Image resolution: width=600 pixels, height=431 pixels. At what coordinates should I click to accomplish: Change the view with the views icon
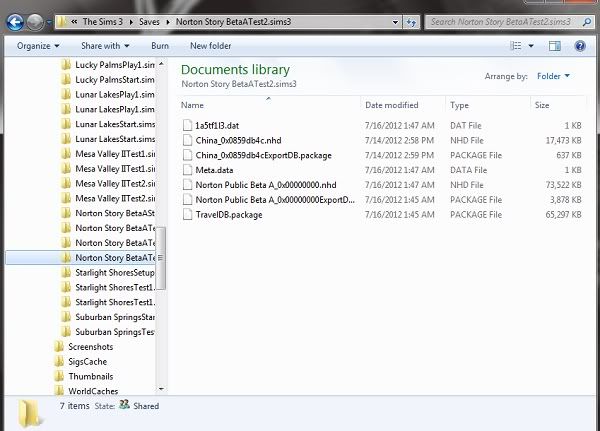click(516, 46)
